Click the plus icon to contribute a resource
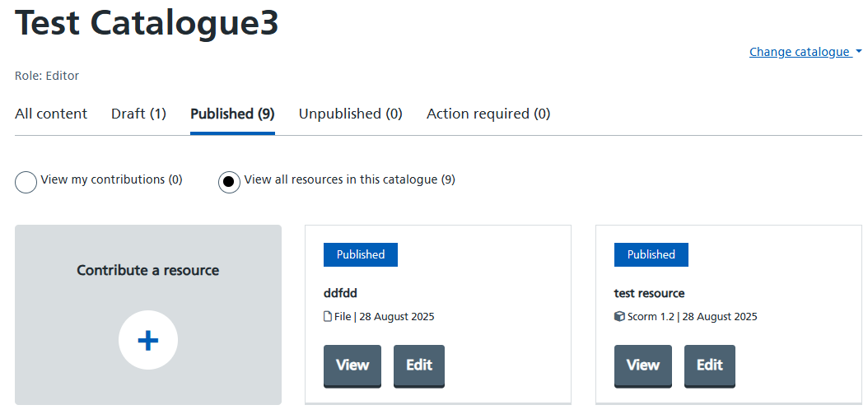This screenshot has width=868, height=419. coord(147,340)
